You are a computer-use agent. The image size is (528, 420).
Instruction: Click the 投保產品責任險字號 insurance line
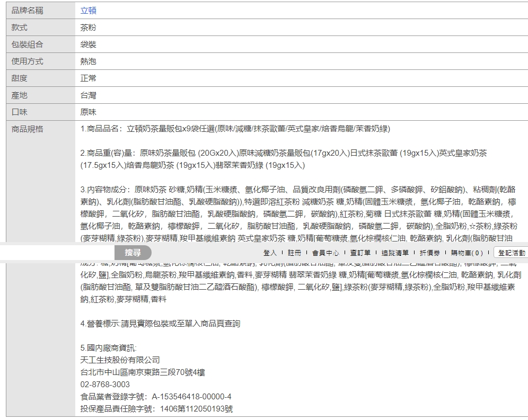coord(156,409)
